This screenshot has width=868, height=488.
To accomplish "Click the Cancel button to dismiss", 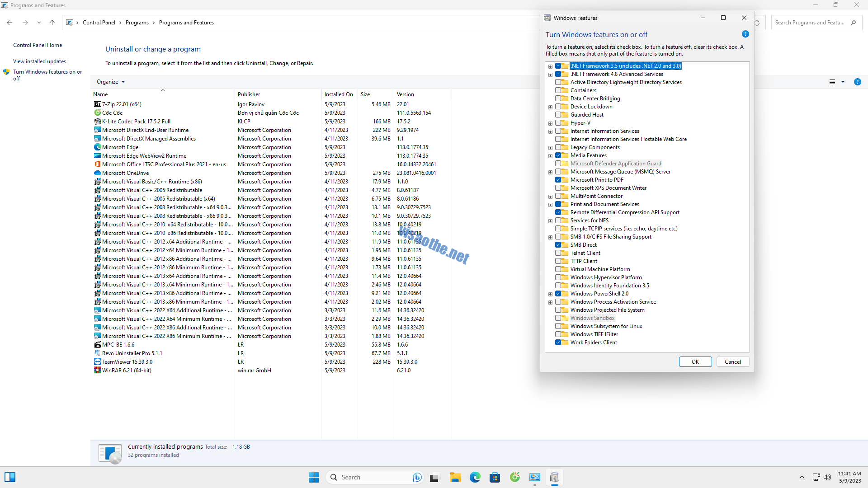I will coord(733,361).
